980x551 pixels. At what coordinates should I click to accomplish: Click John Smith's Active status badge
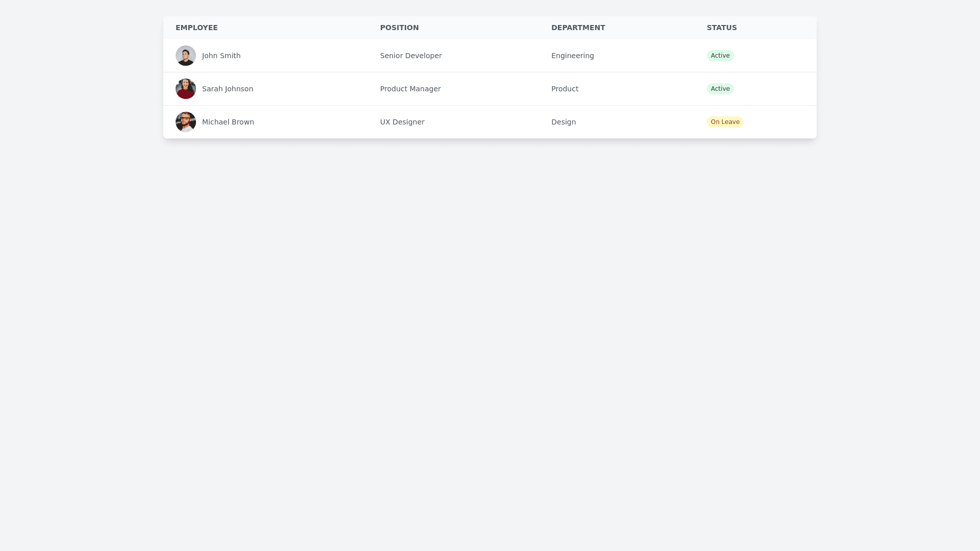(x=720, y=56)
